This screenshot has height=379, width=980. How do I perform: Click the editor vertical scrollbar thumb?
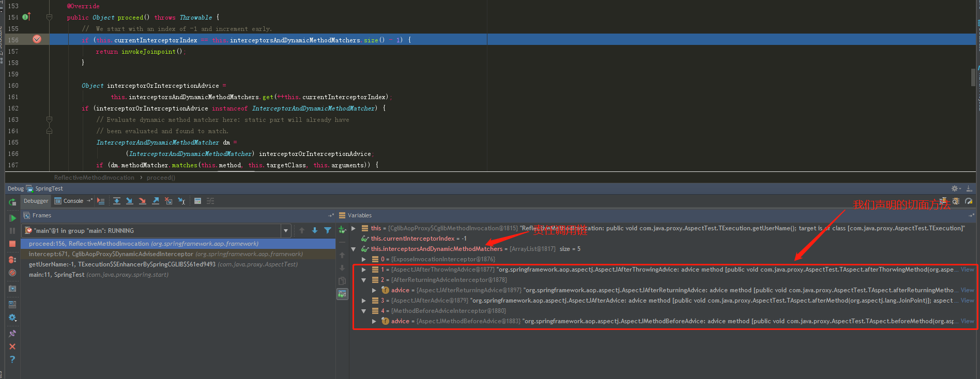point(973,77)
